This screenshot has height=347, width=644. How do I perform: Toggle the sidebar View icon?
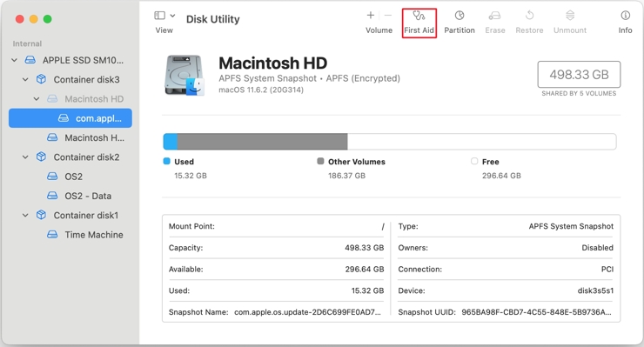tap(160, 16)
